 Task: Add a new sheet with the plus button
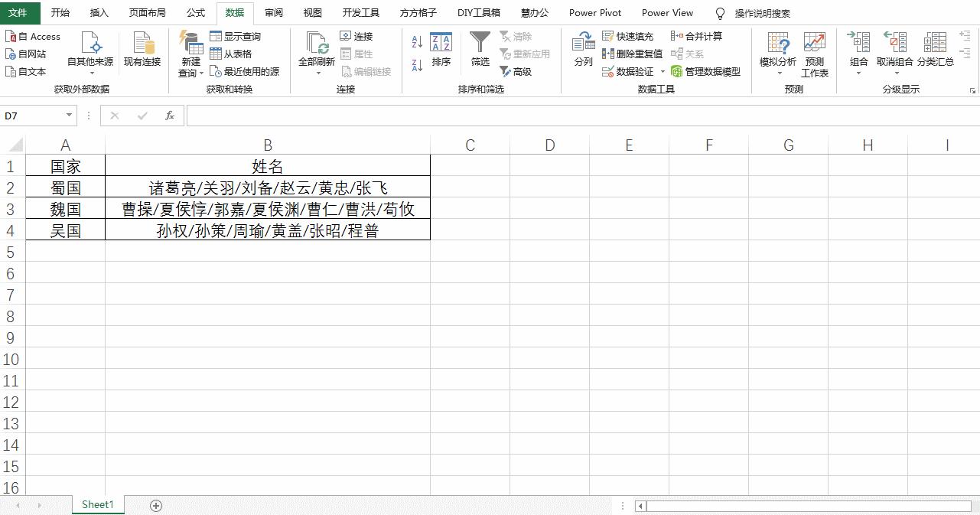tap(156, 505)
